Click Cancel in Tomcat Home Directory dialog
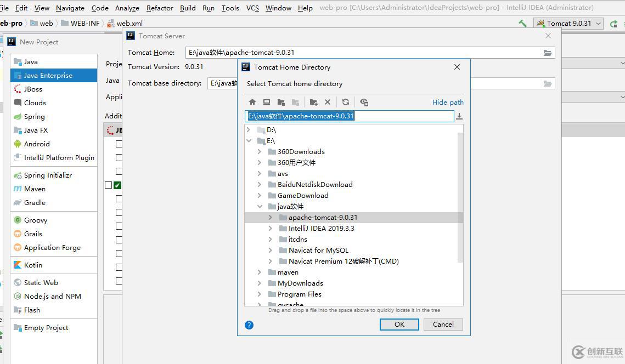The width and height of the screenshot is (625, 364). tap(443, 324)
